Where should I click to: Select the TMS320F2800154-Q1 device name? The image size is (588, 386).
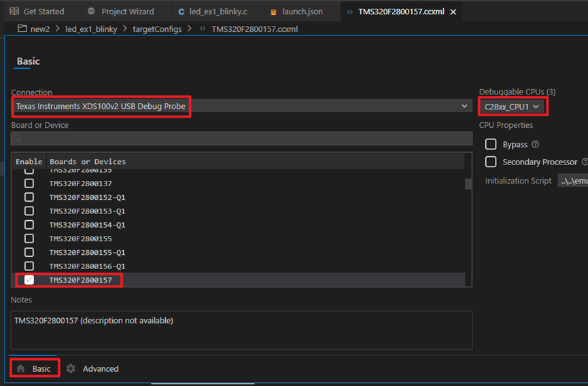[88, 225]
